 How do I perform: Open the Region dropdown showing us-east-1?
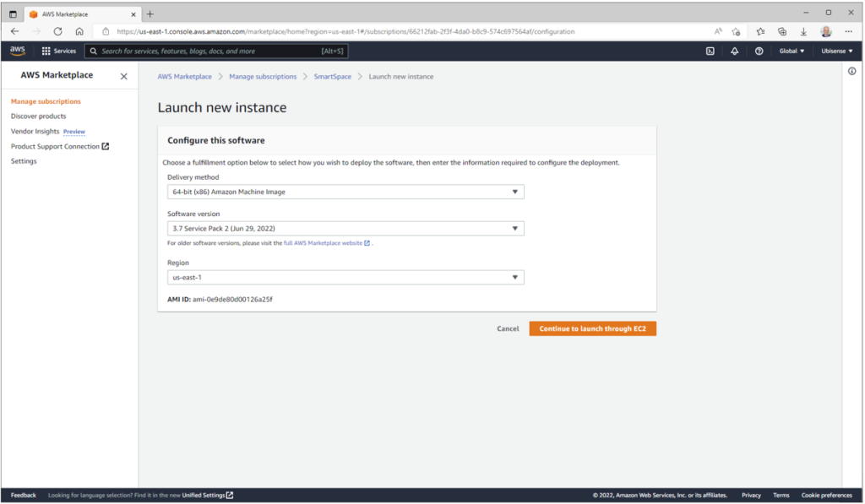(x=345, y=278)
